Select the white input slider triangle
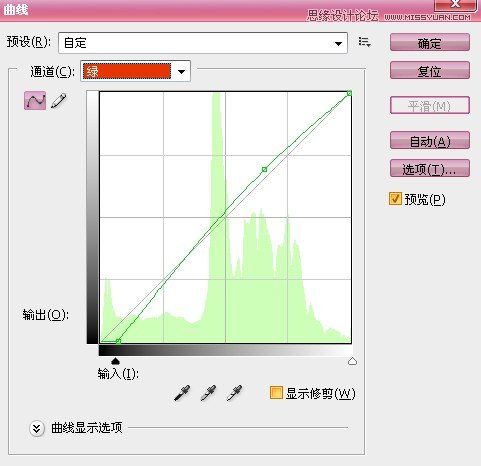481x466 pixels. click(x=352, y=361)
